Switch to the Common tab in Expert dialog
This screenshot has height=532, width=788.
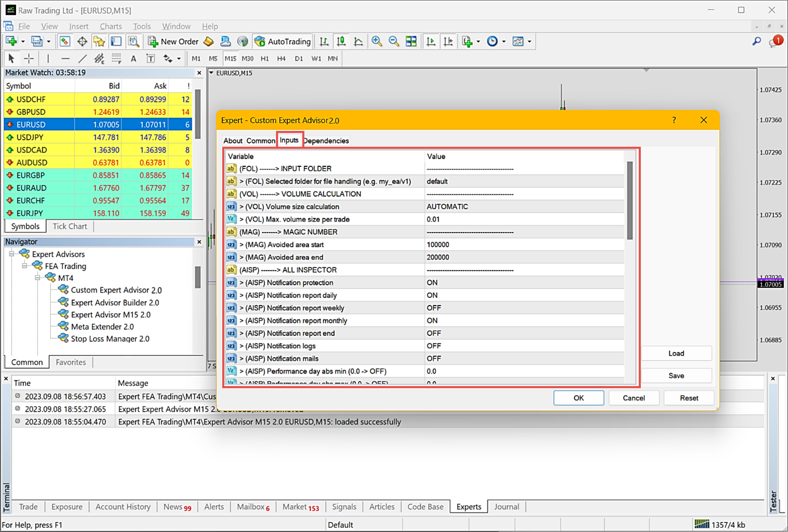(261, 141)
